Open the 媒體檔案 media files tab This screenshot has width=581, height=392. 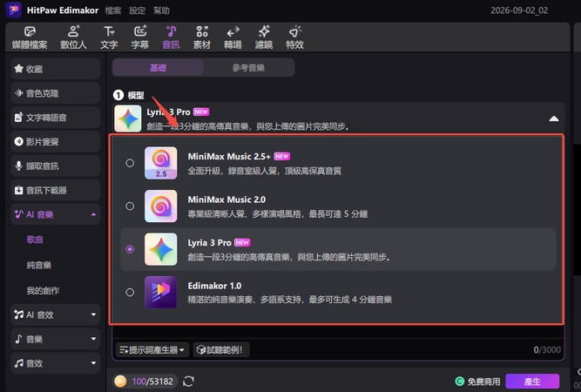coord(30,37)
